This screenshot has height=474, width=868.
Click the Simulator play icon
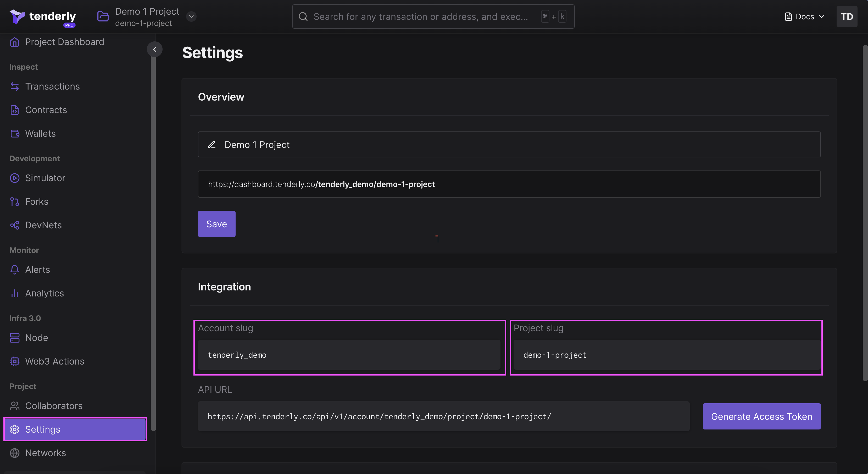pos(14,178)
